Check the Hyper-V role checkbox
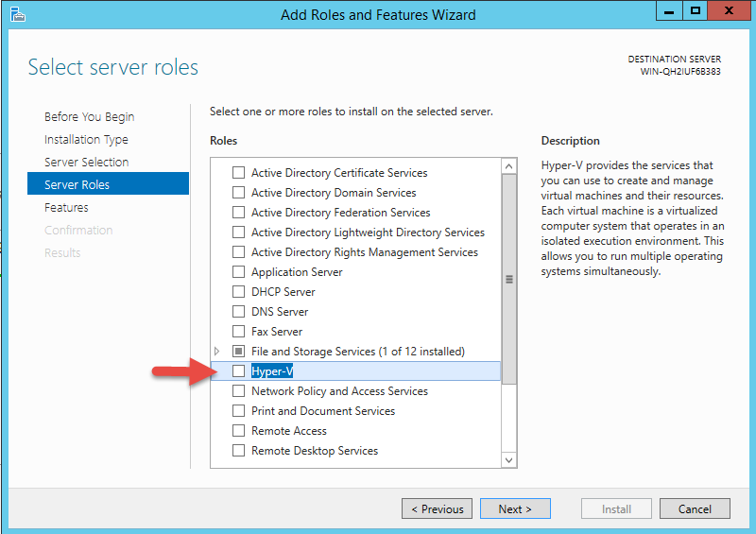The height and width of the screenshot is (534, 756). pos(238,370)
